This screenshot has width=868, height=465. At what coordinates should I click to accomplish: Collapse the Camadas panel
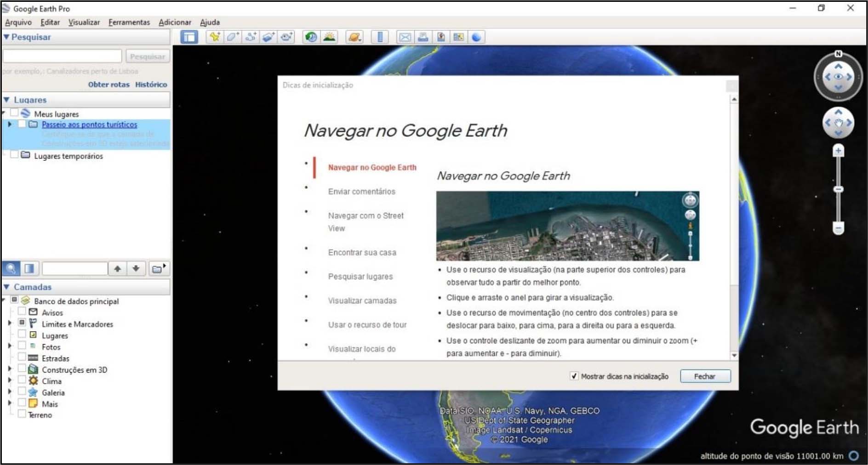point(6,286)
